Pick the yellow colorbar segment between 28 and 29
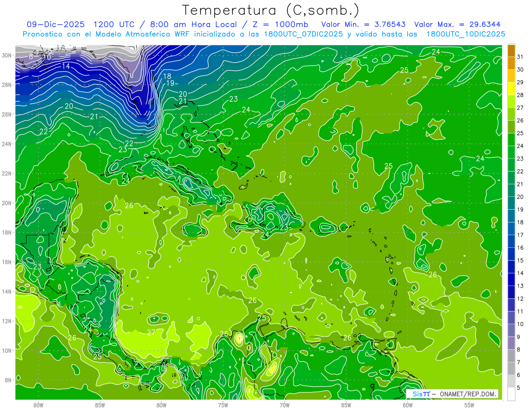 tap(511, 88)
